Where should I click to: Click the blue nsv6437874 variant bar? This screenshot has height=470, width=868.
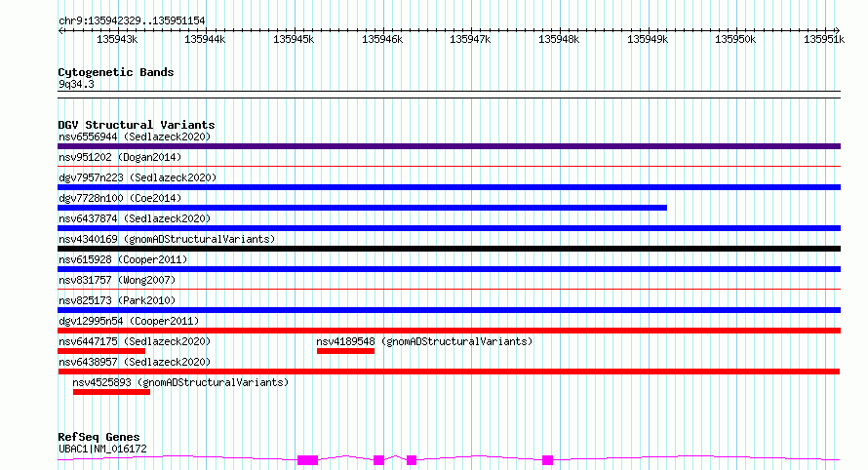449,228
